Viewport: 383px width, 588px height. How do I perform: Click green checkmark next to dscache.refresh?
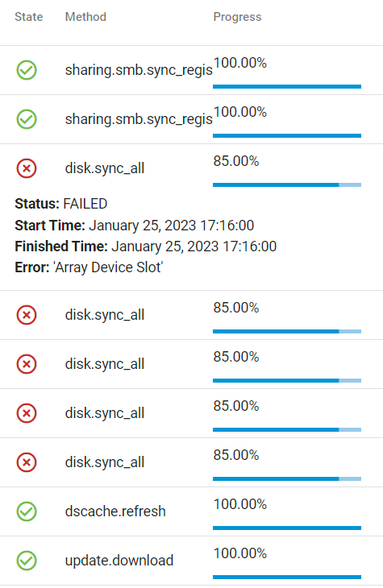(x=27, y=511)
